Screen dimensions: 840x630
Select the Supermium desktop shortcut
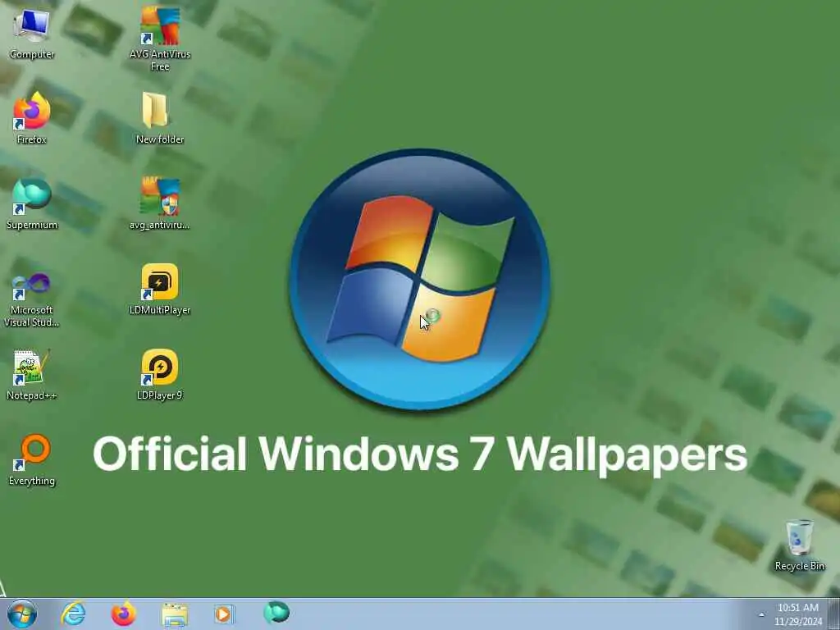tap(32, 203)
